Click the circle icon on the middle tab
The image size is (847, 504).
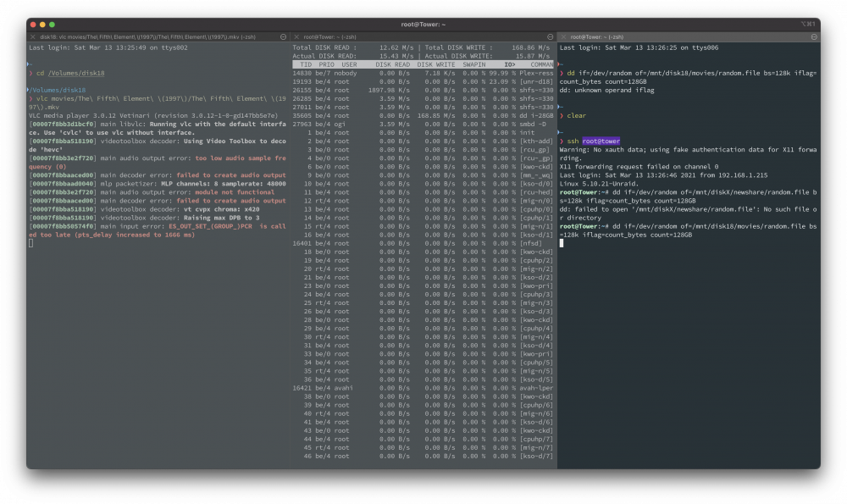[550, 36]
